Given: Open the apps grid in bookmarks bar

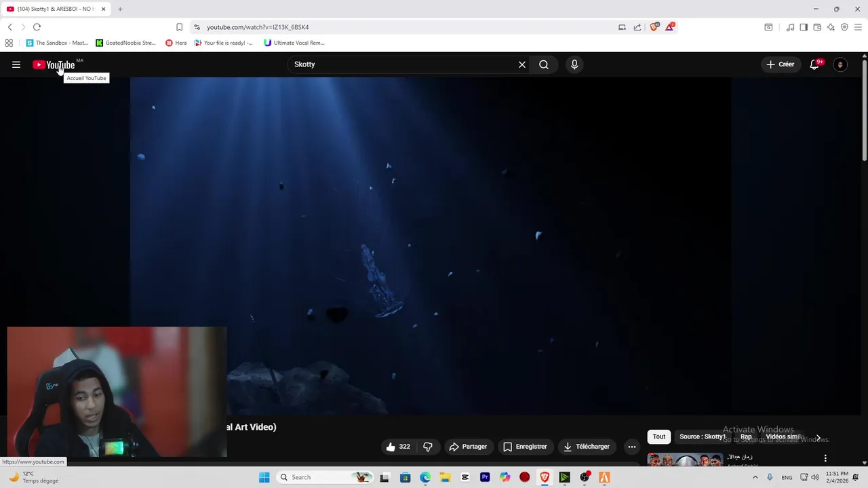Looking at the screenshot, I should point(9,43).
